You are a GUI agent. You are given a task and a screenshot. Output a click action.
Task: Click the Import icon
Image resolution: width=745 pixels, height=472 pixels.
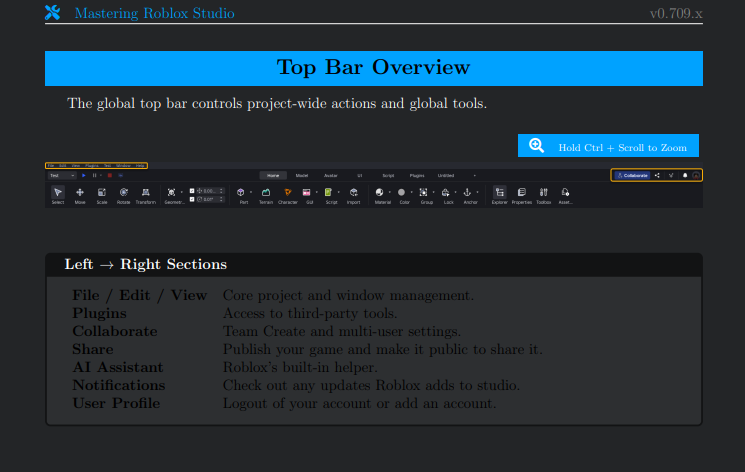click(353, 192)
